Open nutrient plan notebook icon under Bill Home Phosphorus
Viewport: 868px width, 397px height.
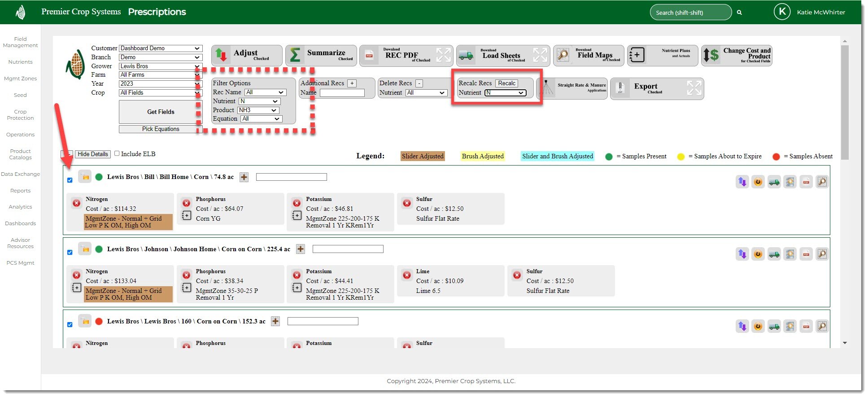187,215
